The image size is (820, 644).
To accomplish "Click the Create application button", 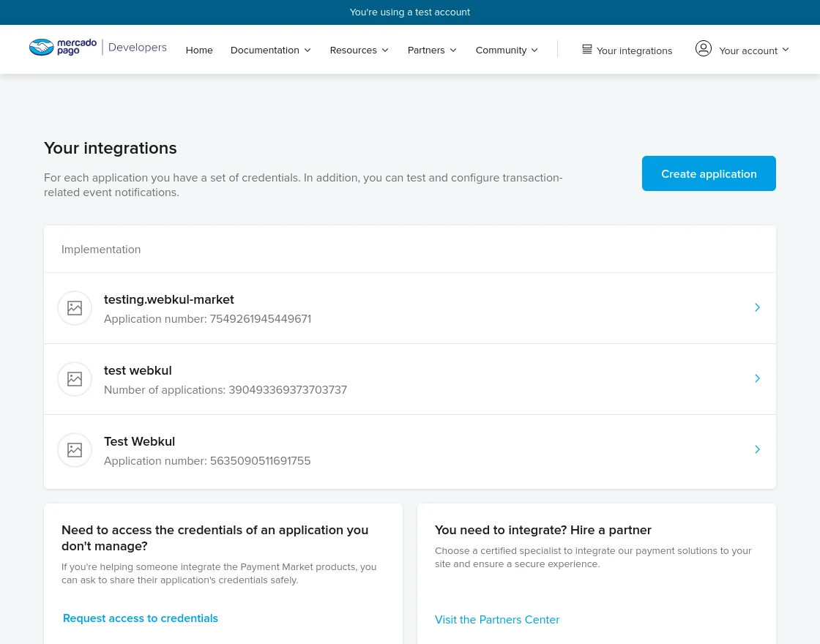I will coord(709,173).
